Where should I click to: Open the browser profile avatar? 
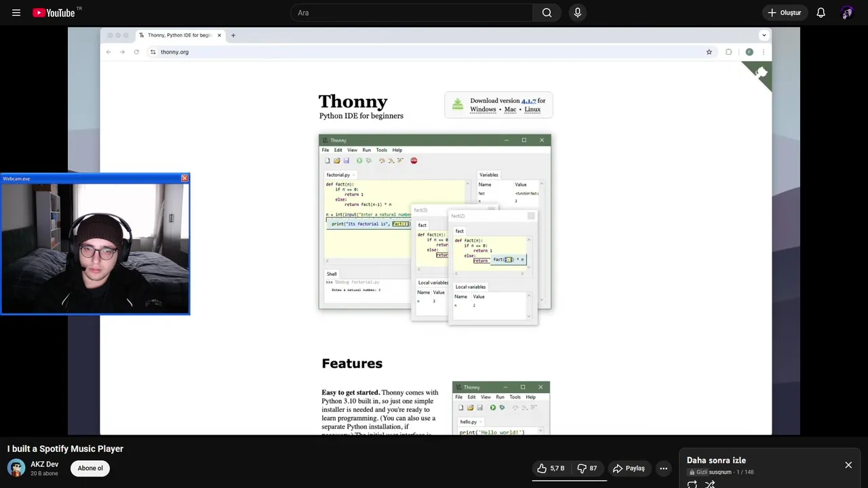tap(749, 52)
